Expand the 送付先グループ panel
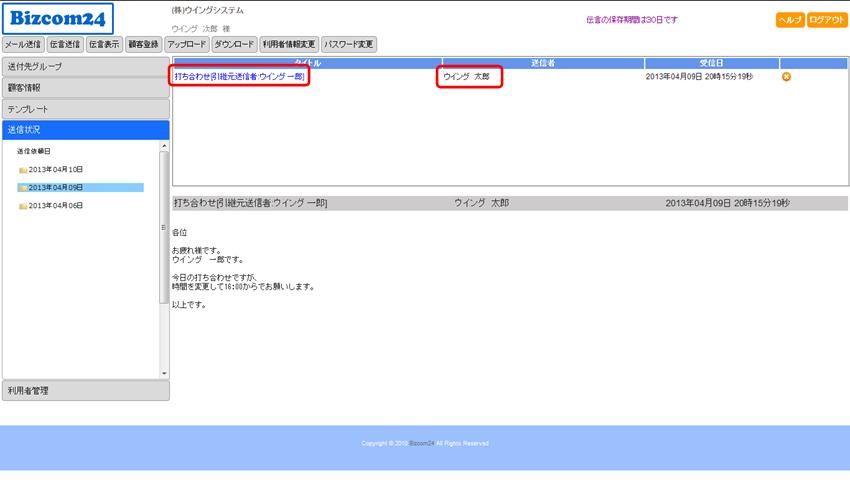The height and width of the screenshot is (495, 850). click(85, 67)
